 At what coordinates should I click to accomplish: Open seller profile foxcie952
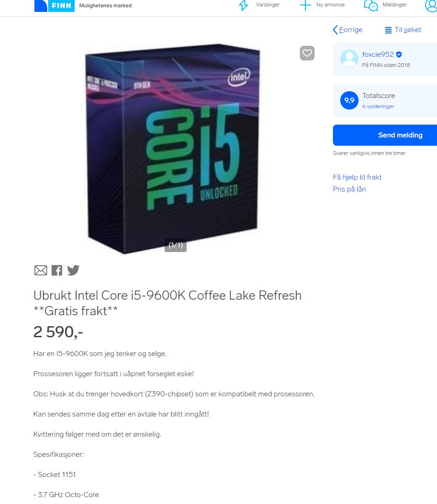(378, 55)
